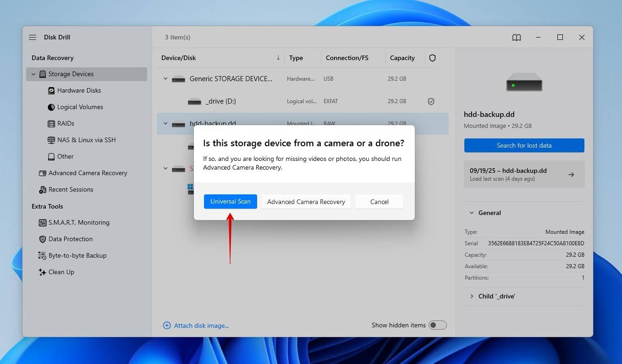Expand the Child '_drive' section

(x=471, y=296)
